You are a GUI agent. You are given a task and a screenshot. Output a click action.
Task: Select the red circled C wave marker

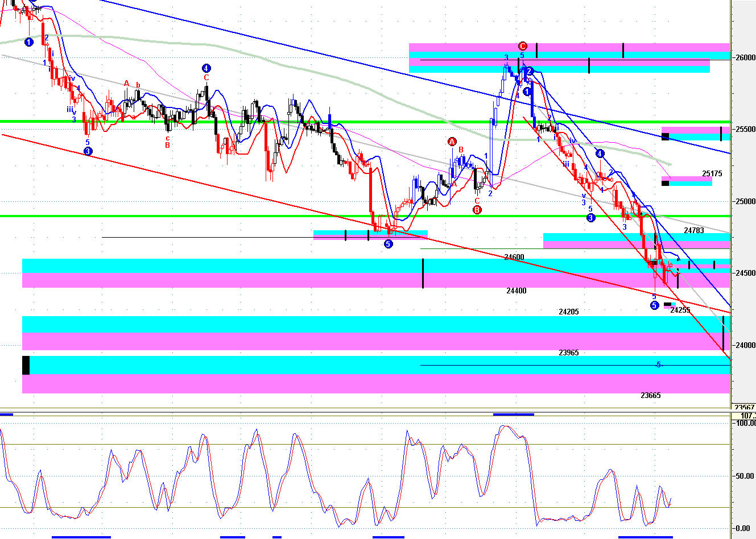[523, 46]
